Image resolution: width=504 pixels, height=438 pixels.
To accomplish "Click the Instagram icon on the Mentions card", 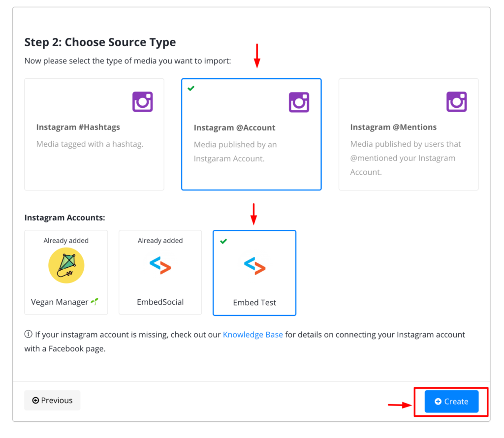I will click(456, 101).
